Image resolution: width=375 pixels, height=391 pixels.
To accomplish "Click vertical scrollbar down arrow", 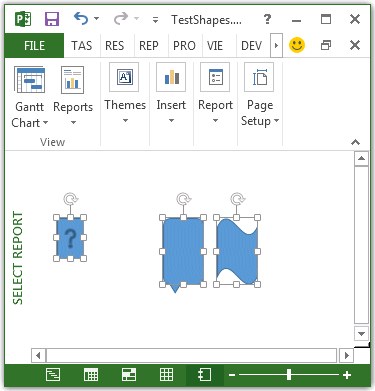I will coord(361,333).
